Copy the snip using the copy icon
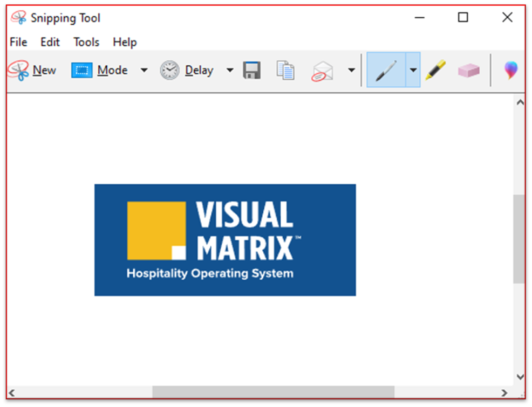 pos(285,70)
